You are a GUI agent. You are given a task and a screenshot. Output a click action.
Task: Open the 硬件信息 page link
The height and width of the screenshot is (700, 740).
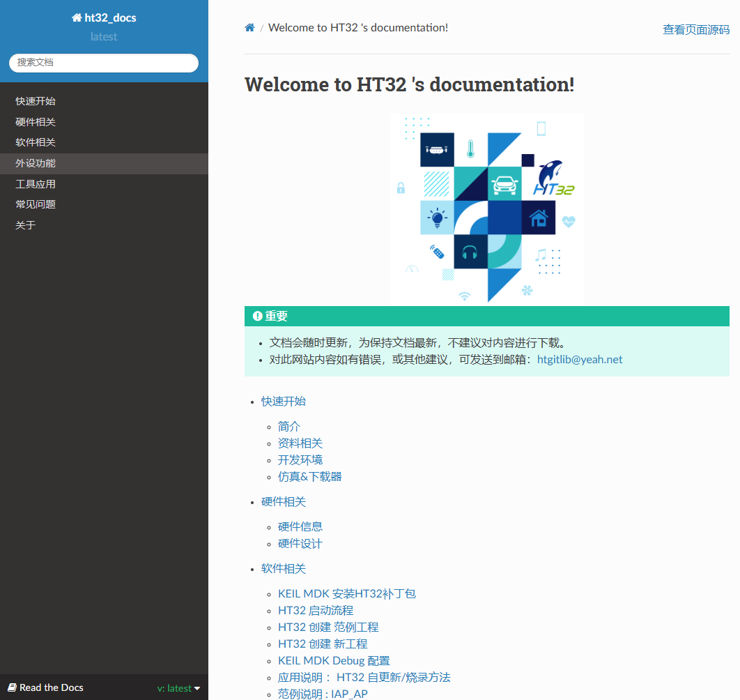300,526
